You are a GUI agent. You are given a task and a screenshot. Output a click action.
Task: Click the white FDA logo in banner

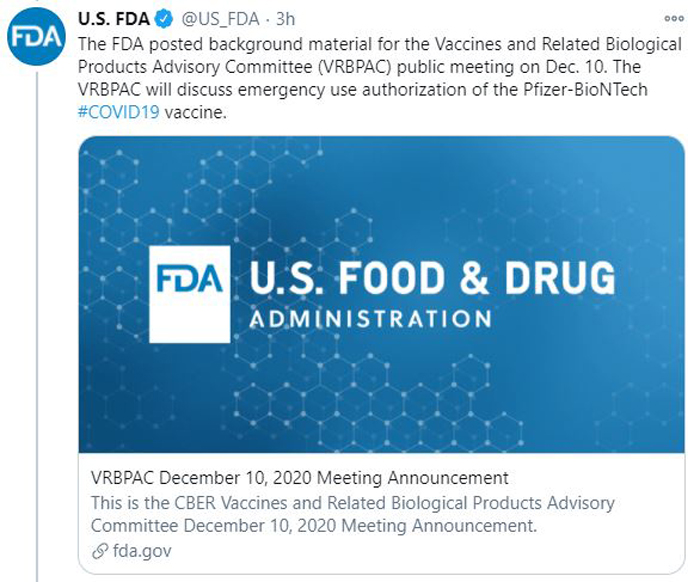click(x=190, y=294)
